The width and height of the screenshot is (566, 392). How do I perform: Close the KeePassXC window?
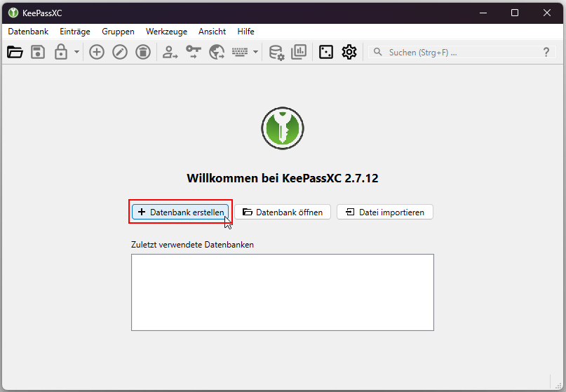click(x=547, y=13)
